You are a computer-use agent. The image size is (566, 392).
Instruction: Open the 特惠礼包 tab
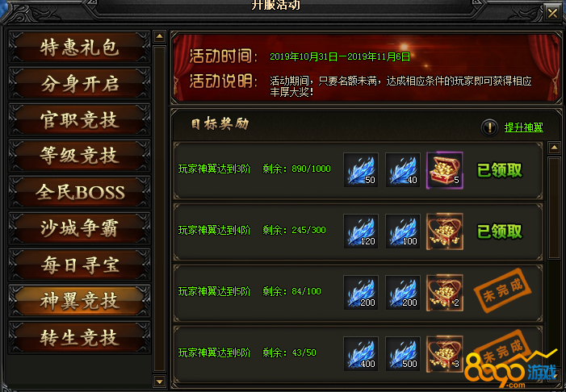[x=79, y=48]
